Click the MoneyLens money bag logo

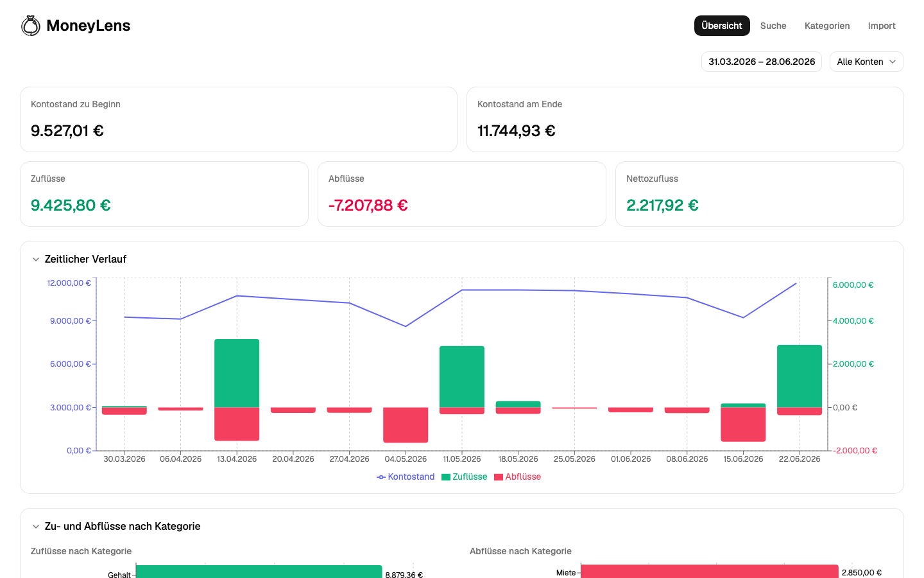[x=31, y=26]
